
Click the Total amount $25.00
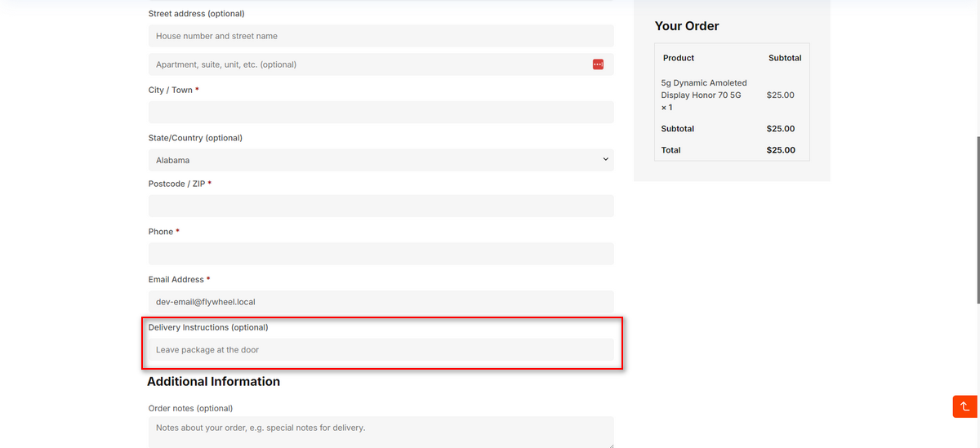781,150
